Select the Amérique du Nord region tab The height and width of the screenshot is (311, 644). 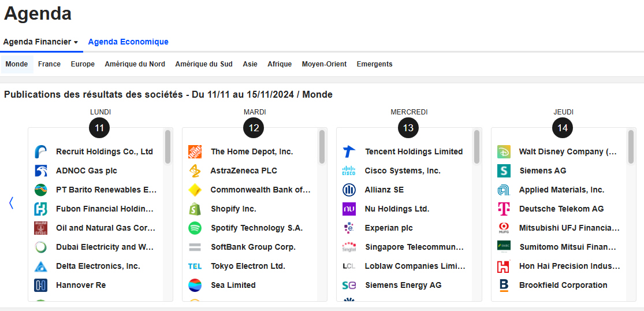135,64
